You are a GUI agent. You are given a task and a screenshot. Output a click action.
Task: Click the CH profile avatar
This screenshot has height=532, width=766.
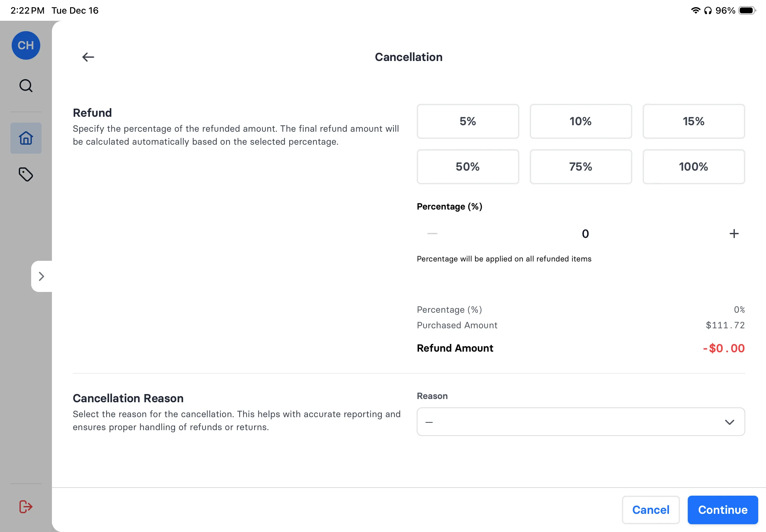click(x=26, y=45)
